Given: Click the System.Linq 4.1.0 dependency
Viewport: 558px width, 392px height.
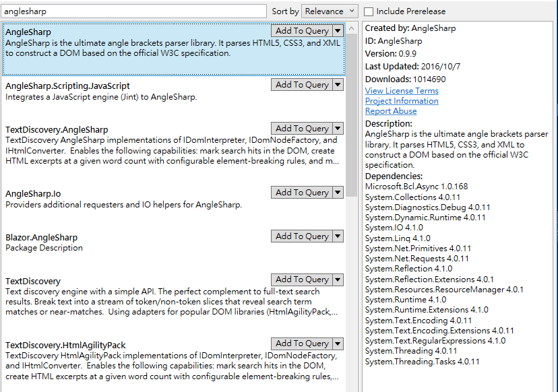Looking at the screenshot, I should coord(398,238).
